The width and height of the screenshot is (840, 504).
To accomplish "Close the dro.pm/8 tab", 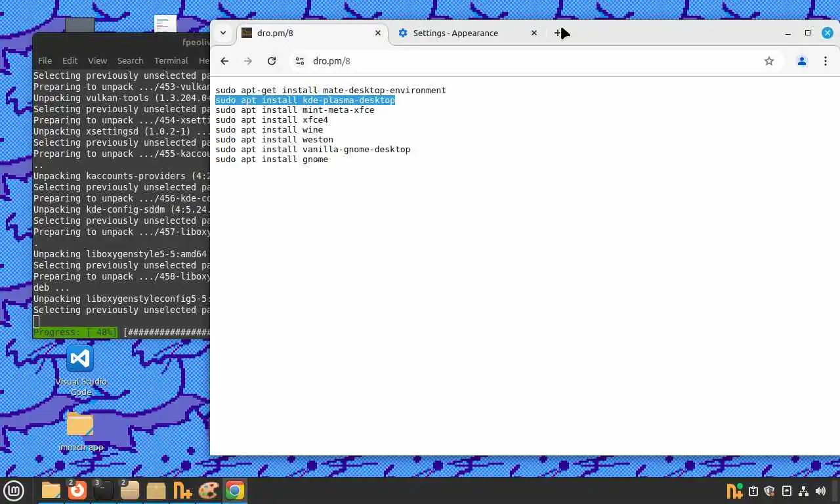I will 378,33.
